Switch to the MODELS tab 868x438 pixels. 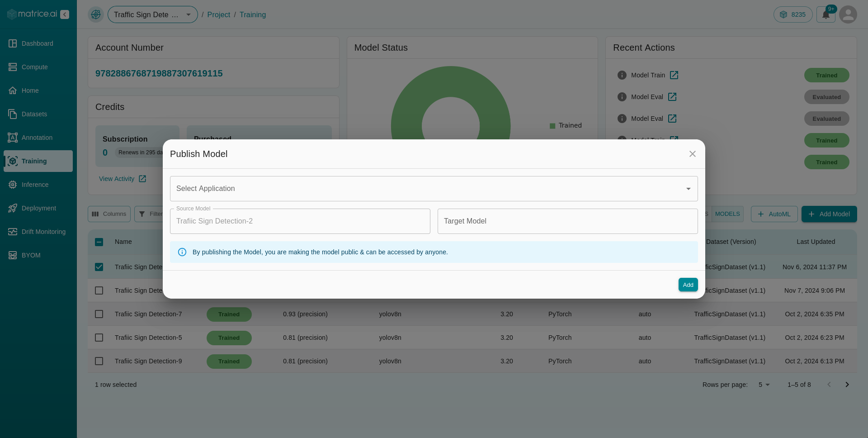pos(727,214)
